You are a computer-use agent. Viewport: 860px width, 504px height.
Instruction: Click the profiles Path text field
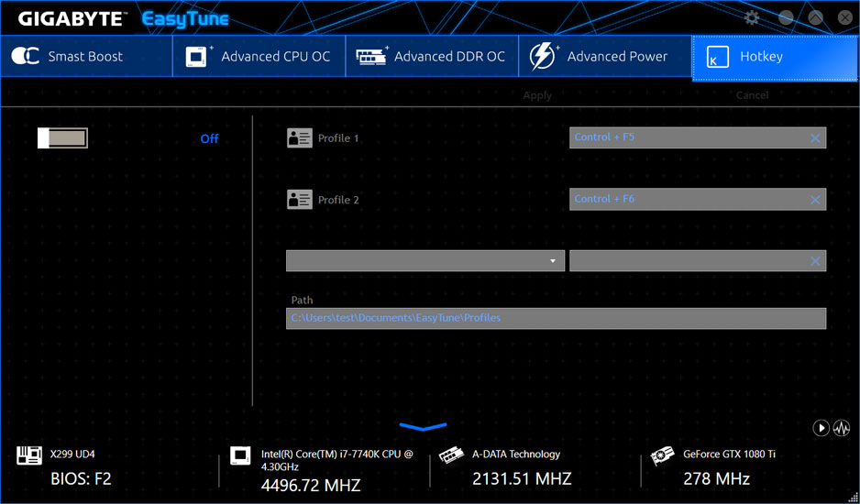point(556,318)
